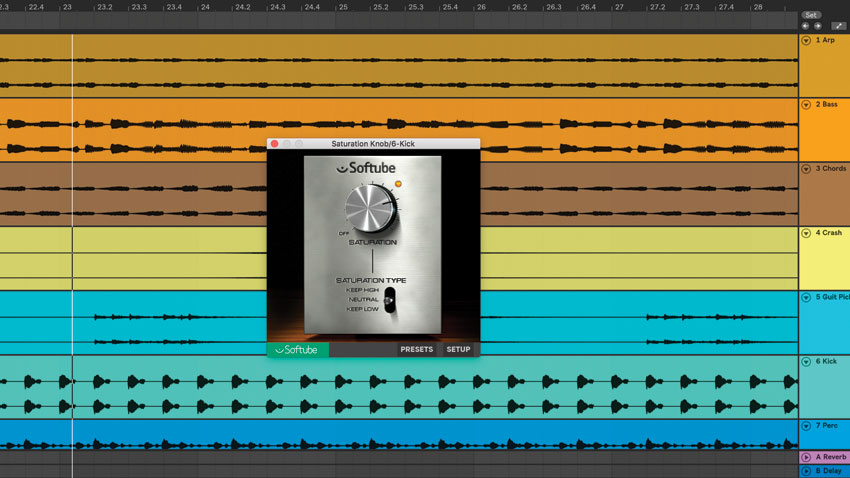Select the 3 Chords track name

pyautogui.click(x=830, y=169)
